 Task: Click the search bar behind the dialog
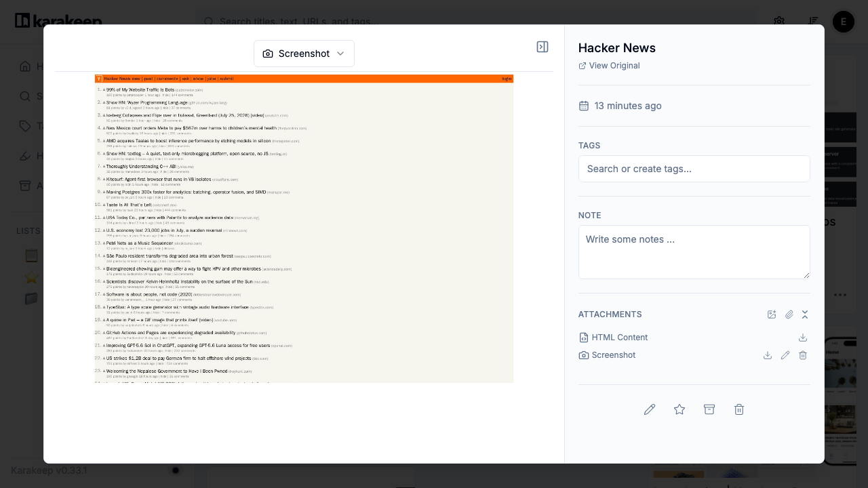tap(475, 21)
